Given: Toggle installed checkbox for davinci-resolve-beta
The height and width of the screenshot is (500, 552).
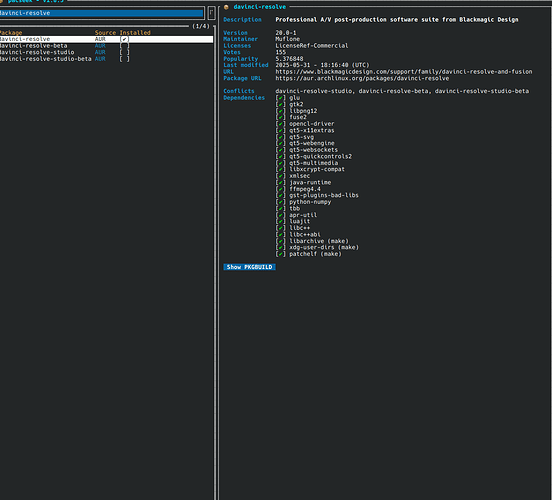Looking at the screenshot, I should pyautogui.click(x=124, y=46).
